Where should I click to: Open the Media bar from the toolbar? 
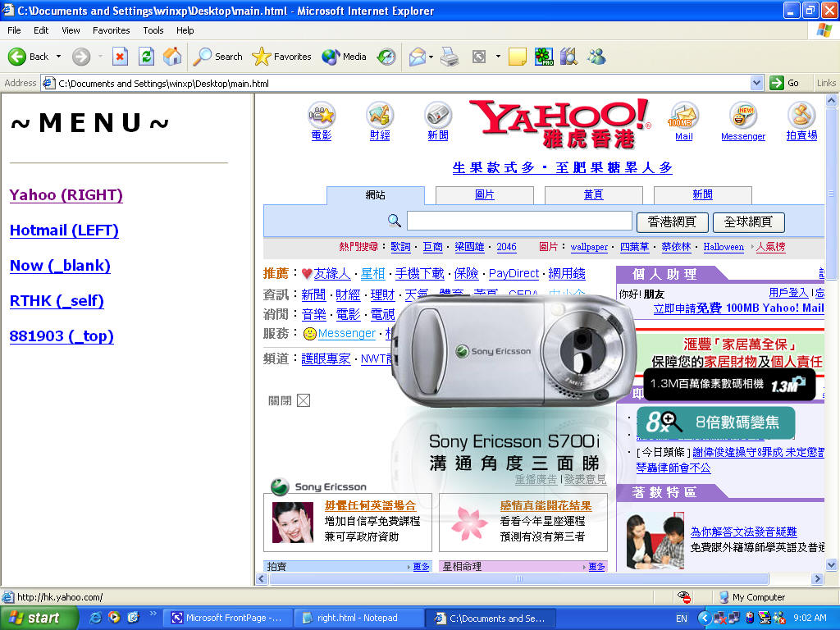coord(344,57)
